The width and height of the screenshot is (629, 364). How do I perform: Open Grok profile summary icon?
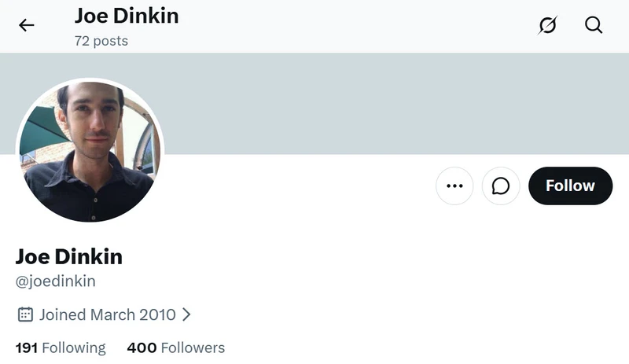click(547, 25)
